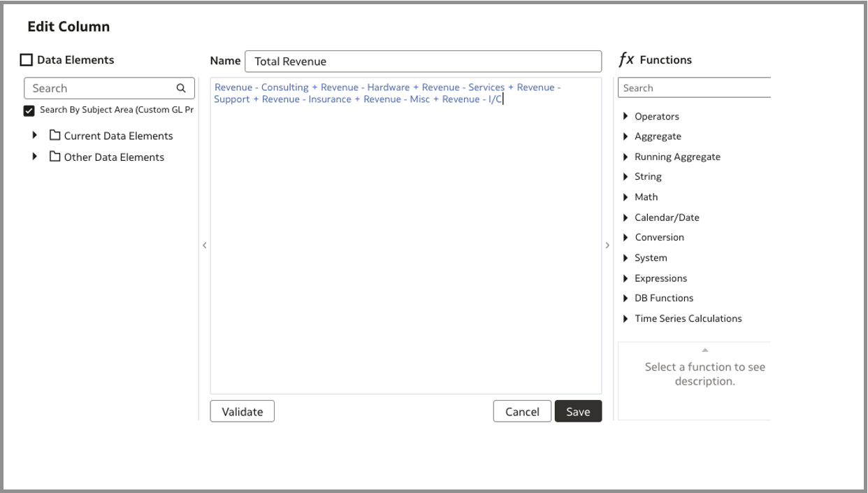Select the Calendar/Date functions category
Image resolution: width=868 pixels, height=493 pixels.
point(666,217)
